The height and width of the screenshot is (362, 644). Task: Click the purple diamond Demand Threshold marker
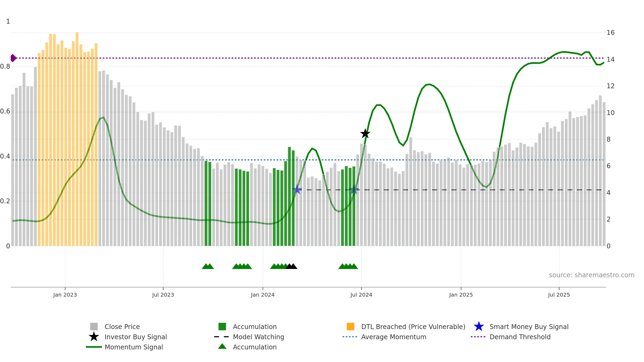pyautogui.click(x=13, y=58)
